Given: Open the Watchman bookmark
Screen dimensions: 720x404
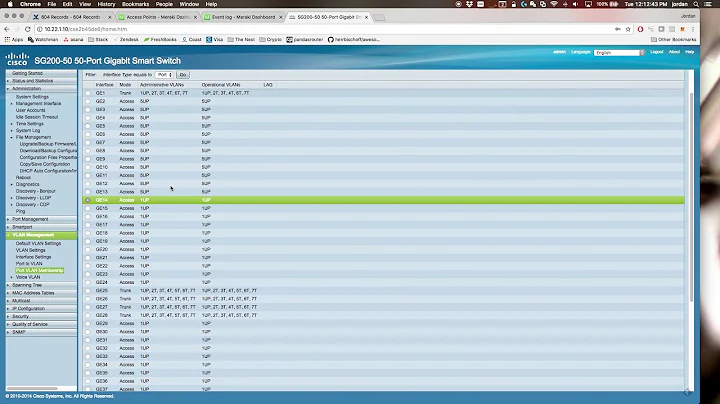Looking at the screenshot, I should [43, 39].
